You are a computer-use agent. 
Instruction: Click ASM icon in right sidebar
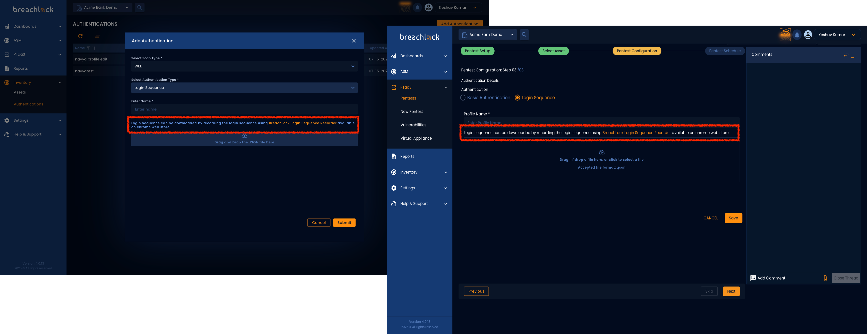(x=394, y=72)
